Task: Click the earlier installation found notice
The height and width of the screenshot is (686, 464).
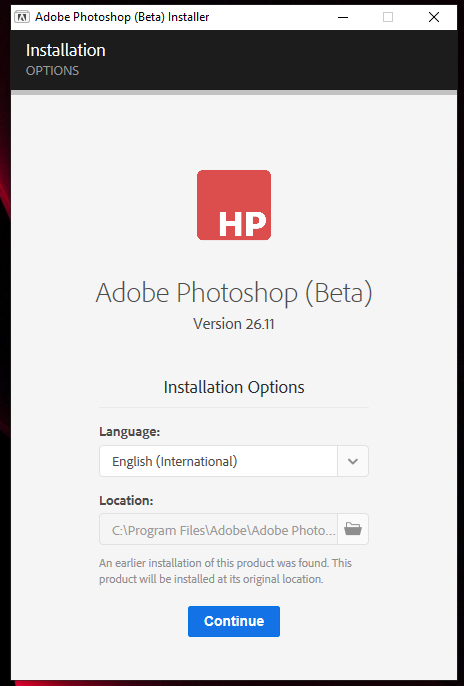Action: point(225,571)
